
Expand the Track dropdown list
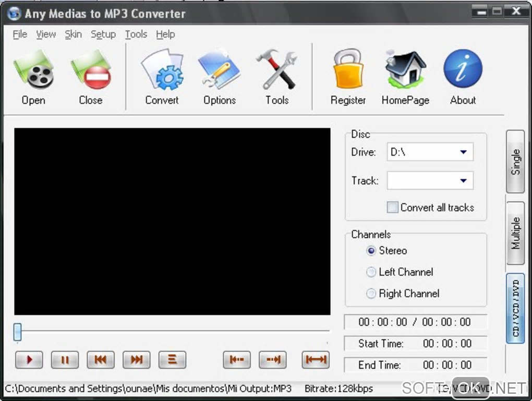click(464, 180)
